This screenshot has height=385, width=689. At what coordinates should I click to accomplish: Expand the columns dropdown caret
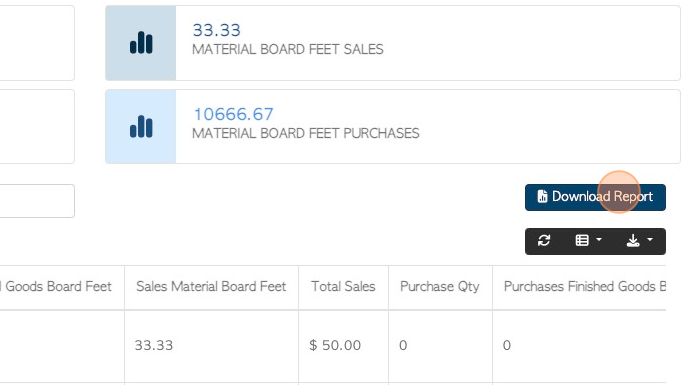pyautogui.click(x=598, y=240)
